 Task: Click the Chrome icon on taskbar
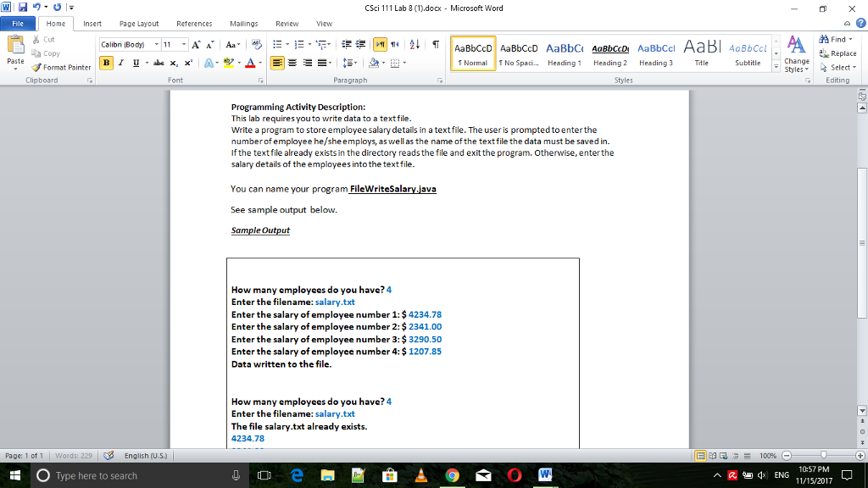coord(453,475)
